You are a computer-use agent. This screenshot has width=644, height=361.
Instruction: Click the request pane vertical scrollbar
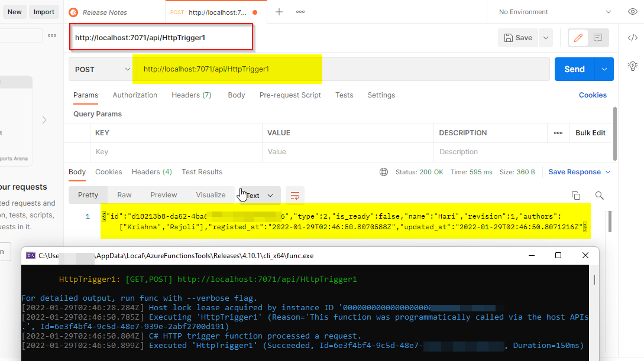click(x=615, y=134)
